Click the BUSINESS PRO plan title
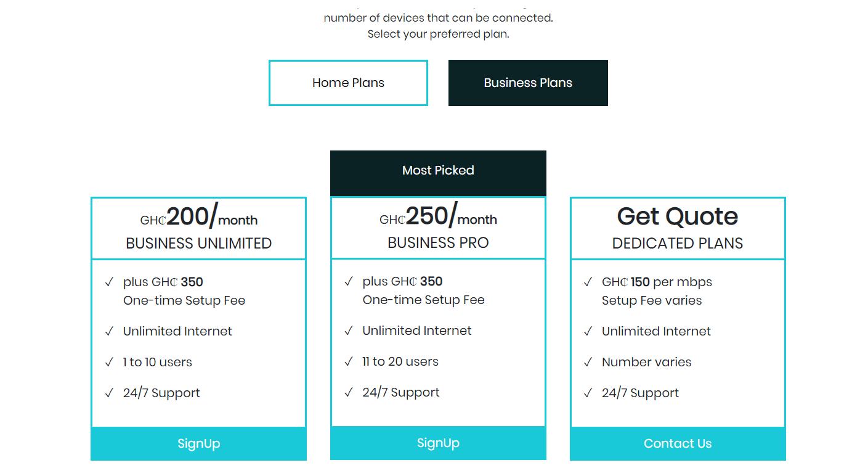Screen dimensions: 868x473 pos(438,243)
